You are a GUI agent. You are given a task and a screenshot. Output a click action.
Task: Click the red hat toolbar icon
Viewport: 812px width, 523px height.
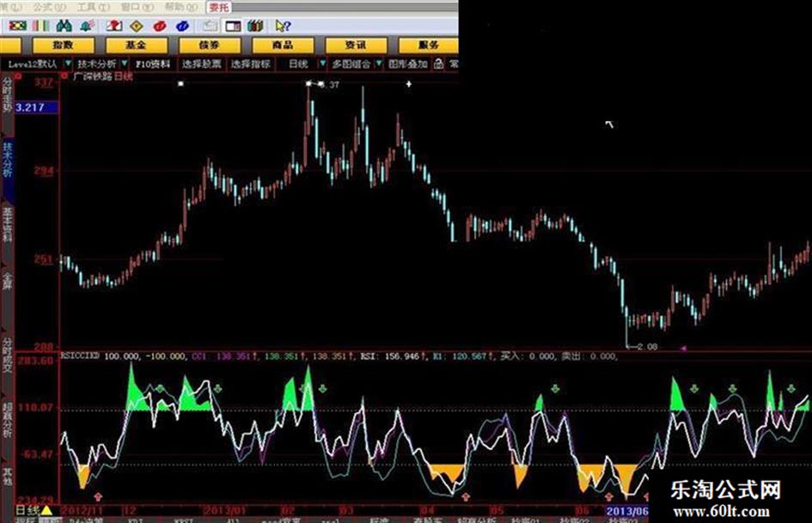(113, 26)
